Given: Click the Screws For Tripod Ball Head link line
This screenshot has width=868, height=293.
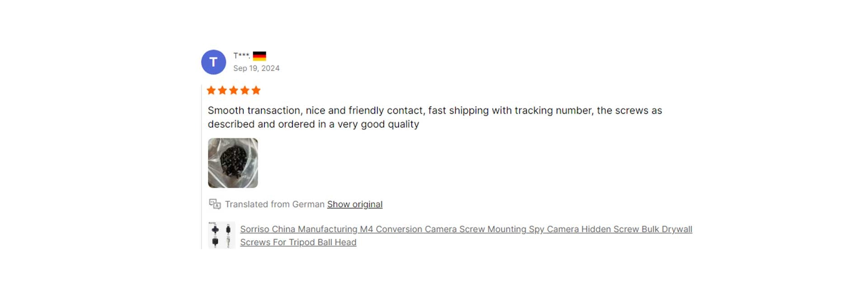Looking at the screenshot, I should coord(298,242).
